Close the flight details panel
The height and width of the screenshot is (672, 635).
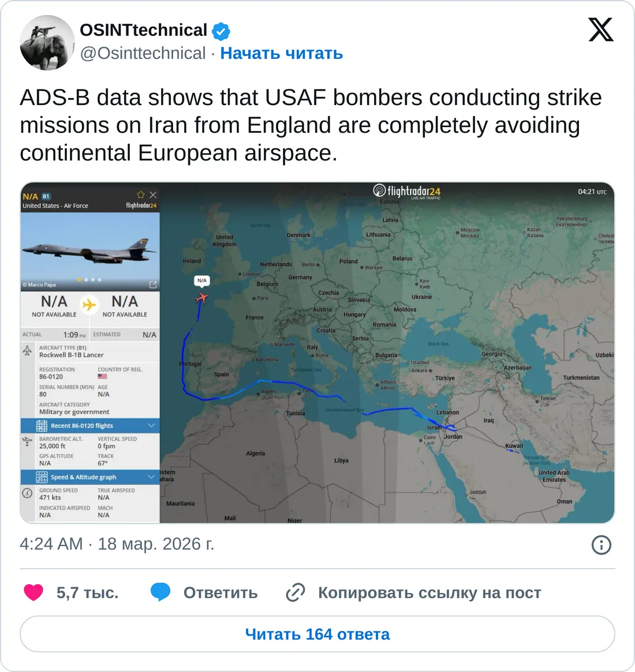tap(153, 195)
